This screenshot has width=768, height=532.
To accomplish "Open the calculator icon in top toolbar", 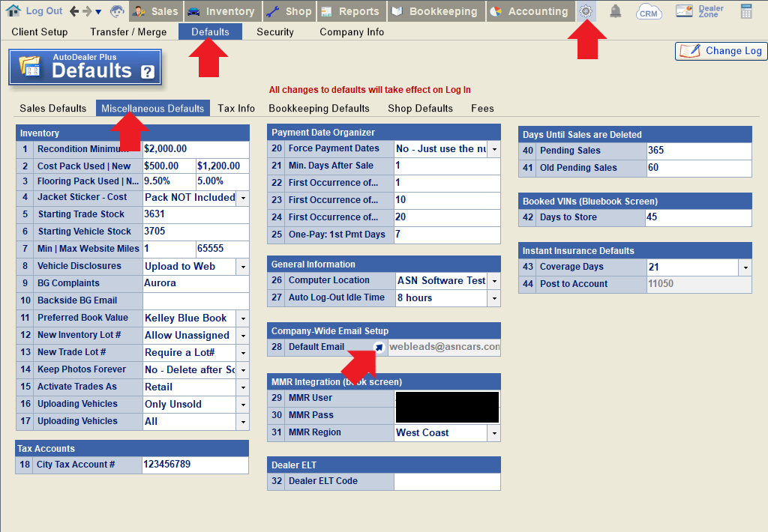I will click(746, 11).
